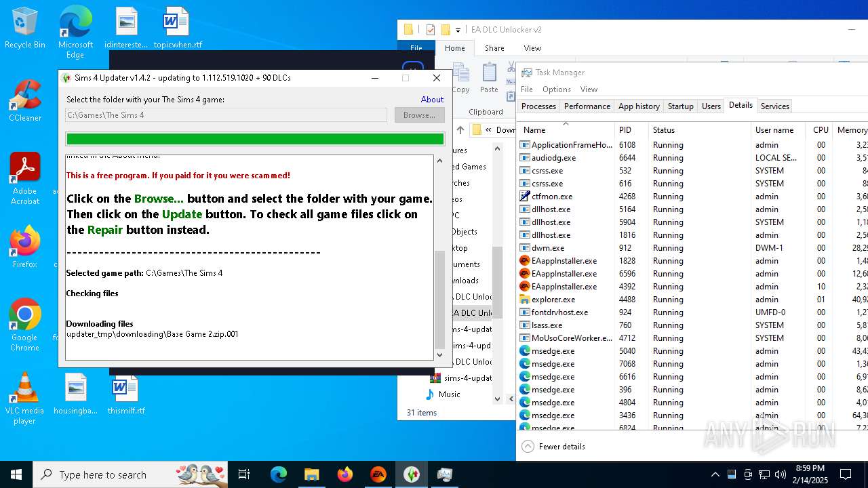The width and height of the screenshot is (868, 488).
Task: Switch to Processes tab in Task Manager
Action: tap(538, 106)
